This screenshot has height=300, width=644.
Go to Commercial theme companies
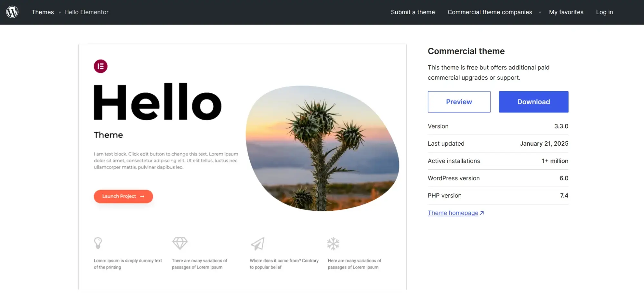pyautogui.click(x=490, y=12)
